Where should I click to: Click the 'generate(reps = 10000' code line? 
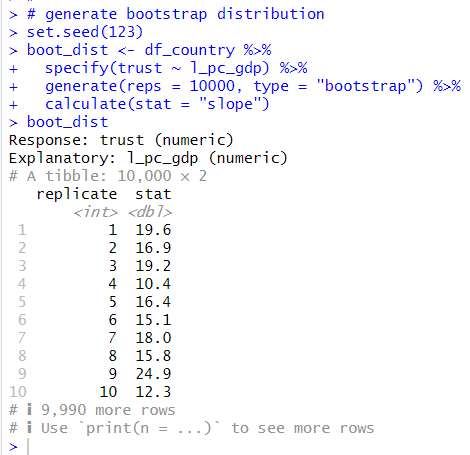click(235, 86)
